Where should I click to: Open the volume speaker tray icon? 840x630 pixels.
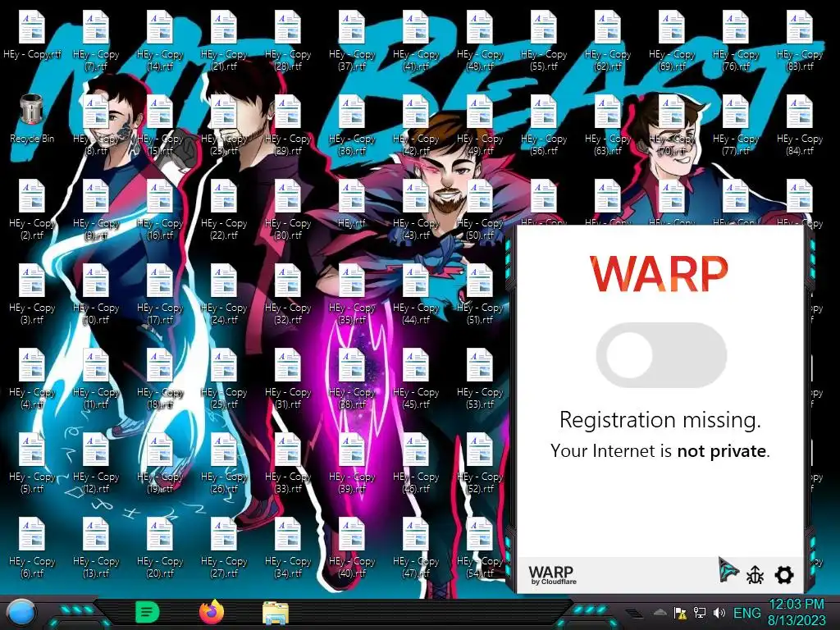719,612
